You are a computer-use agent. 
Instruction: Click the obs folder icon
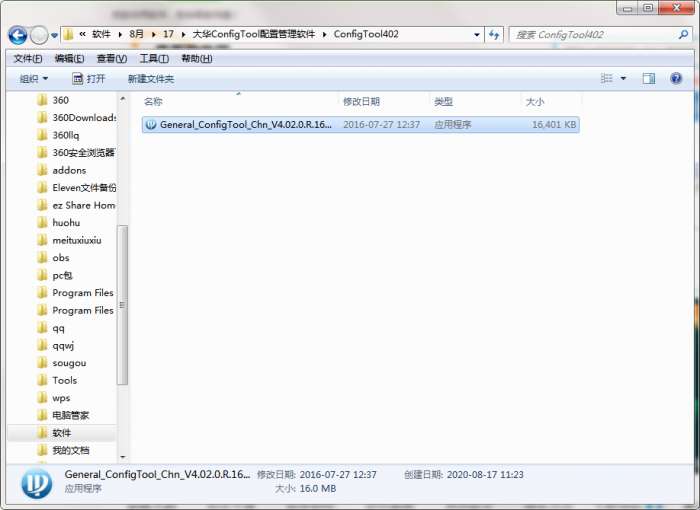tap(42, 258)
